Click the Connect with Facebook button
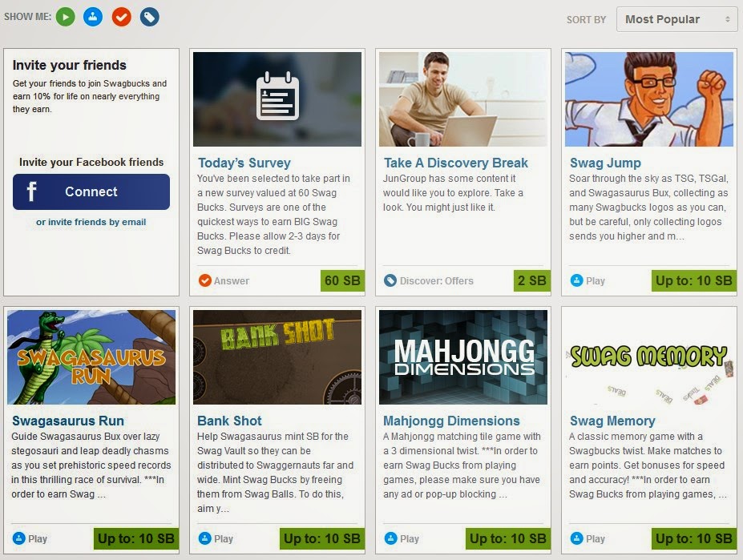This screenshot has height=560, width=743. pos(91,192)
